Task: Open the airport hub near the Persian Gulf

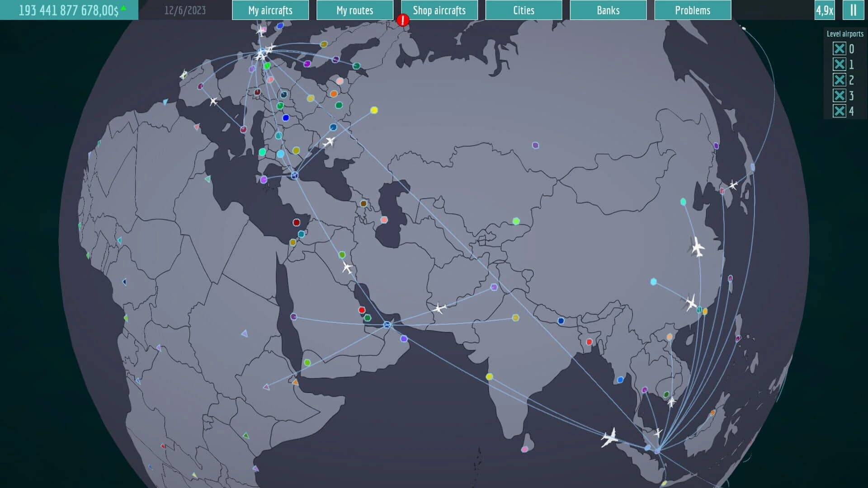Action: point(387,324)
